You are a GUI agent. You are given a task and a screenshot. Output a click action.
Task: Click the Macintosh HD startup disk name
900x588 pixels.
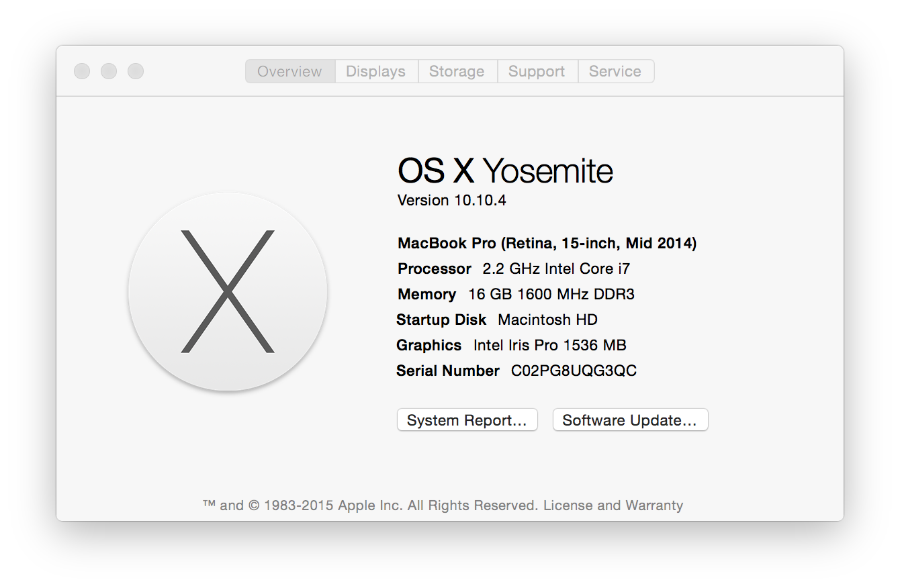tap(547, 320)
